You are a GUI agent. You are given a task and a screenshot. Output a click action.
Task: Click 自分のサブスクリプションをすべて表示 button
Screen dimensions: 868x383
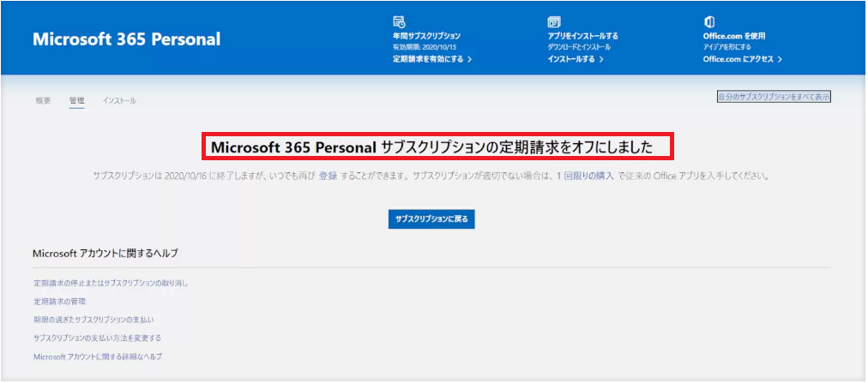774,97
